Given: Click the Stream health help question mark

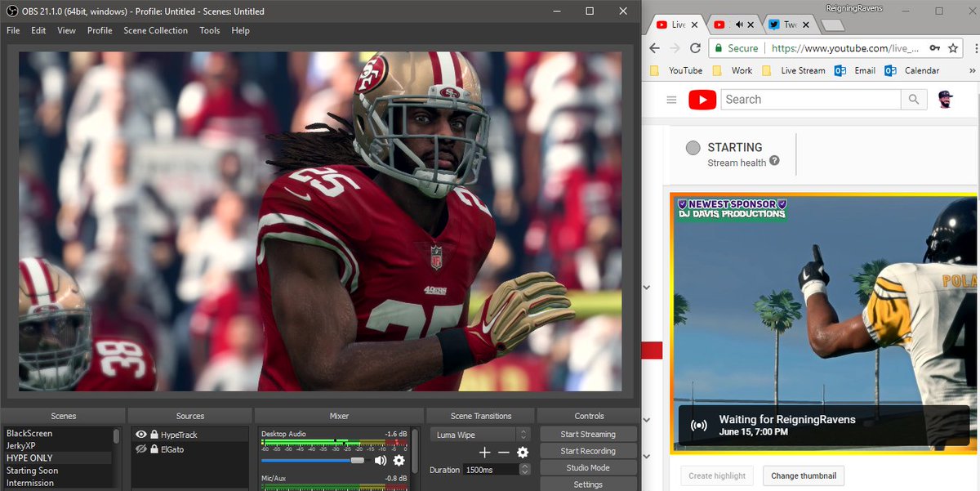Looking at the screenshot, I should (x=774, y=161).
